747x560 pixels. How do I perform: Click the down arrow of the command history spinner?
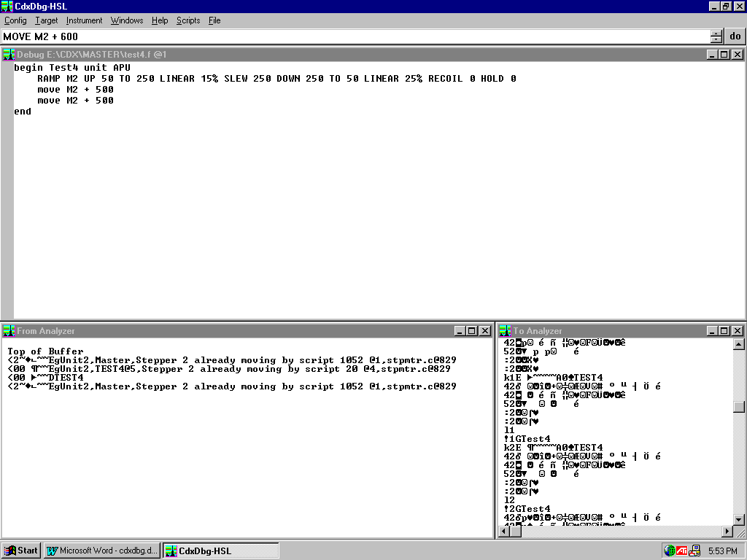[716, 40]
